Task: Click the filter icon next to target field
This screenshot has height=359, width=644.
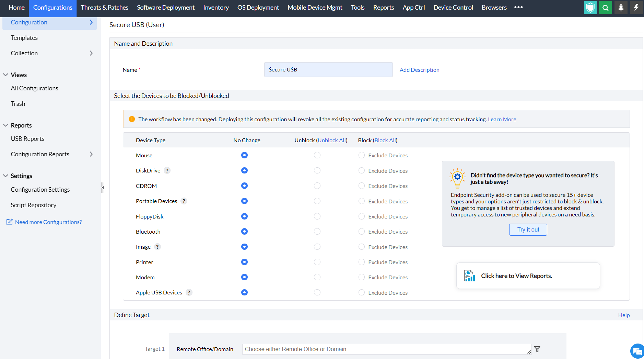Action: point(537,349)
